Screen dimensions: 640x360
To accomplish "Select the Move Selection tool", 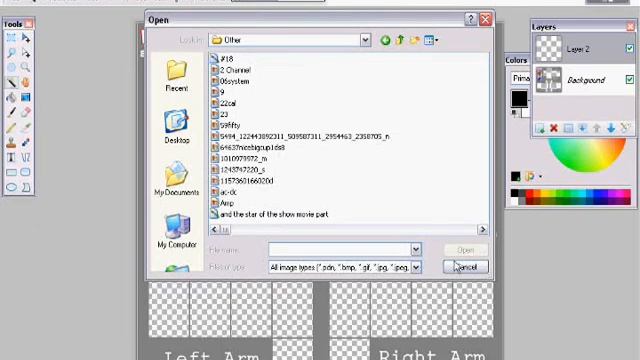I will tap(26, 53).
